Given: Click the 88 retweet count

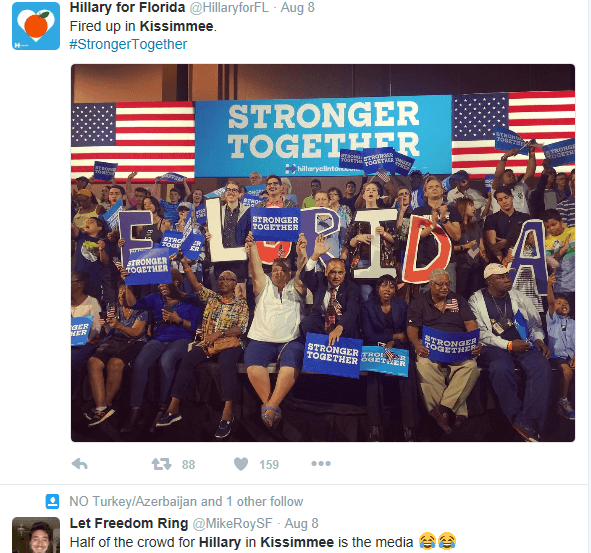Looking at the screenshot, I should [188, 464].
